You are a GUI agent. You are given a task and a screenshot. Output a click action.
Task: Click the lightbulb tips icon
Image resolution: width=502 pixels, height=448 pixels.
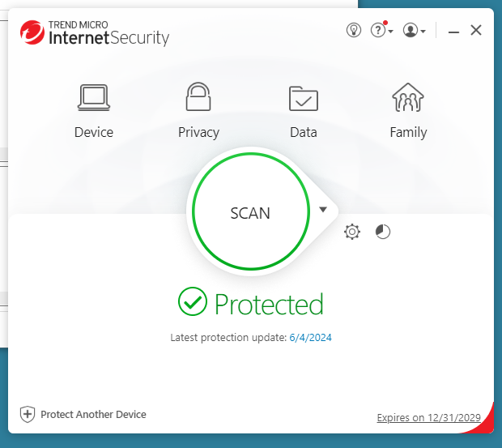[x=353, y=31]
